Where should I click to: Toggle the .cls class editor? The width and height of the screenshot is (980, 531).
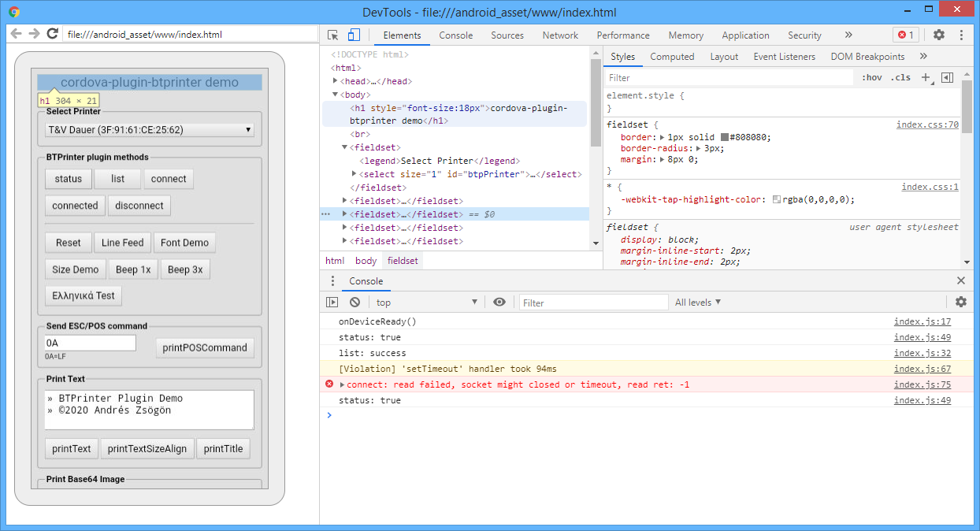tap(900, 78)
